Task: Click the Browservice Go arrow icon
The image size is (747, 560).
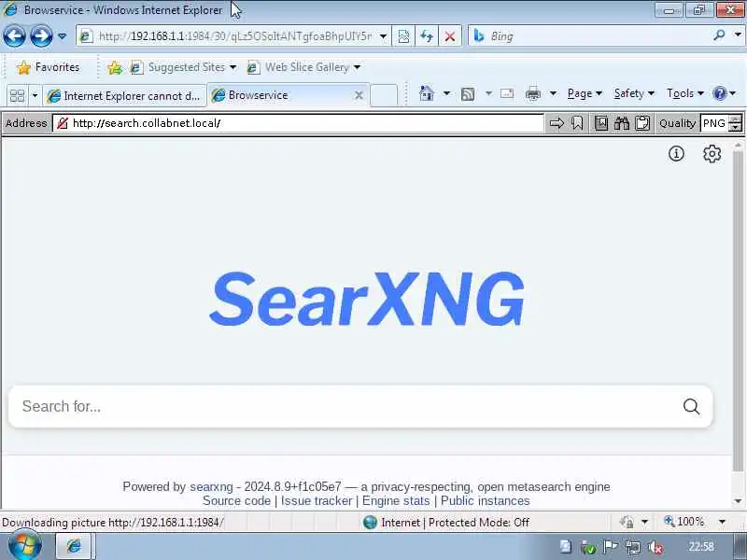Action: pos(557,123)
